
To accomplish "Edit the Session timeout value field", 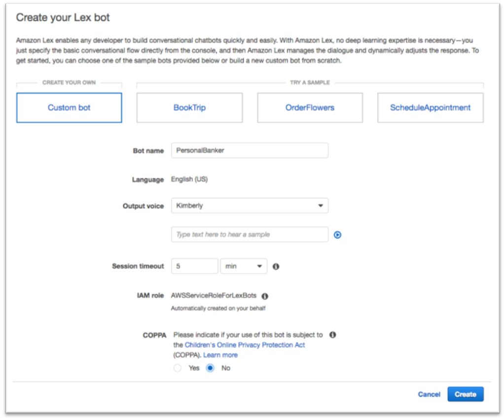I will [x=195, y=266].
